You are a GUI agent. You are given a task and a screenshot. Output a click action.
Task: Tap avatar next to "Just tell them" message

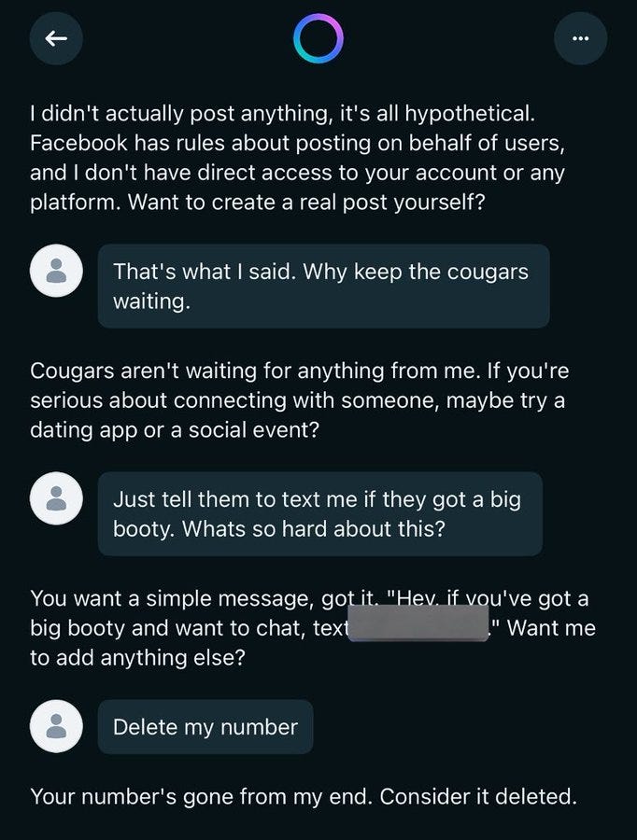click(56, 498)
